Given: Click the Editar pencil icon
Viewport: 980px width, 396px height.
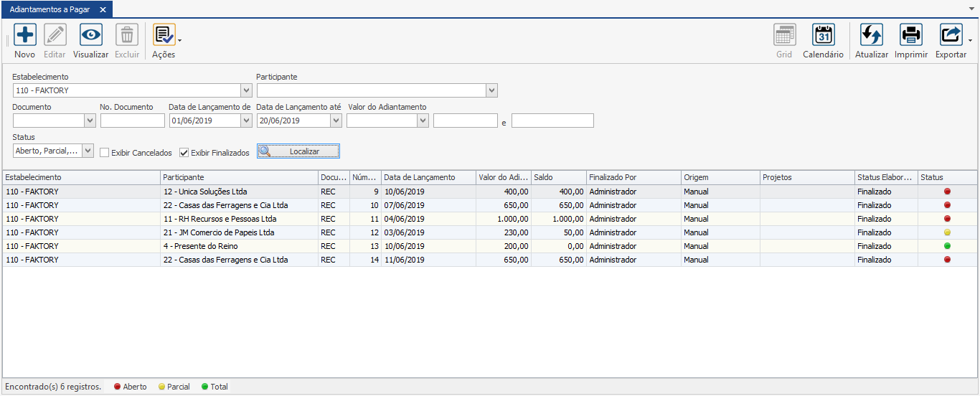Looking at the screenshot, I should tap(55, 35).
